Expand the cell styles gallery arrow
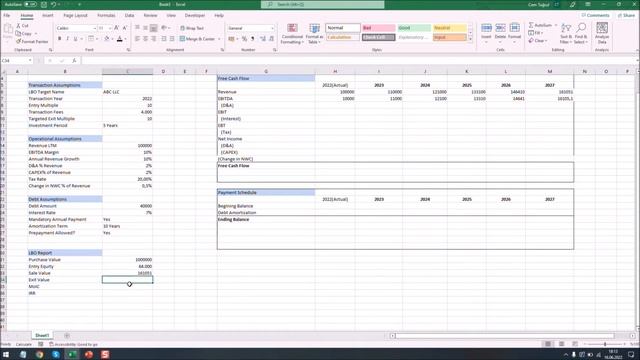 470,39
